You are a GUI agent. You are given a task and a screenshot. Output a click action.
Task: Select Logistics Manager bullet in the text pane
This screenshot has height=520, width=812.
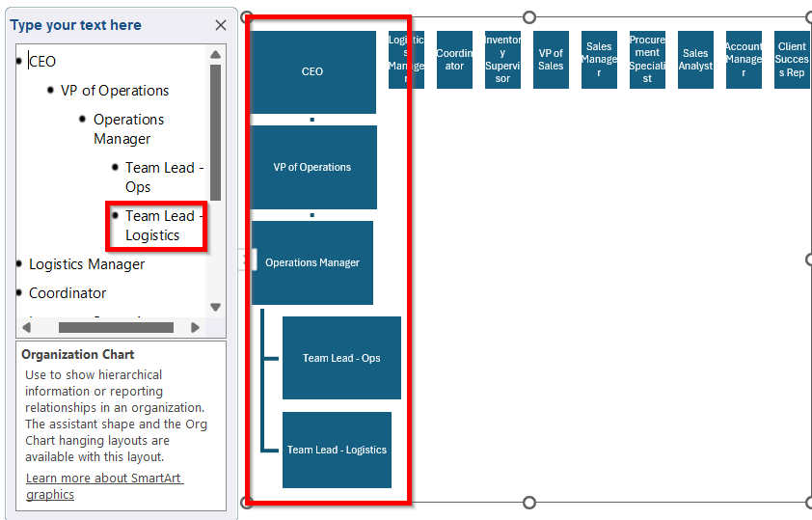[87, 264]
